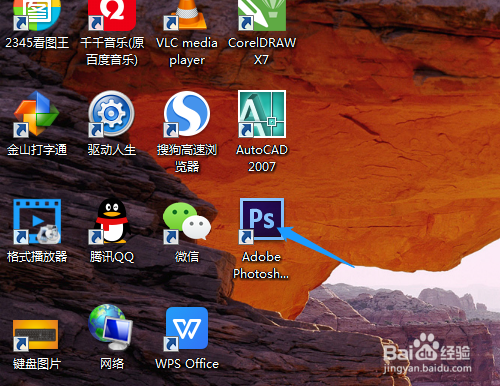500x386 pixels.
Task: Click the '键盘图片' label text
Action: coord(37,364)
